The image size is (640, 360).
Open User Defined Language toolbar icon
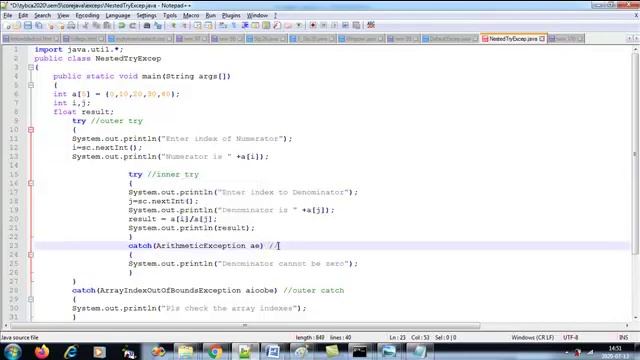pos(255,25)
